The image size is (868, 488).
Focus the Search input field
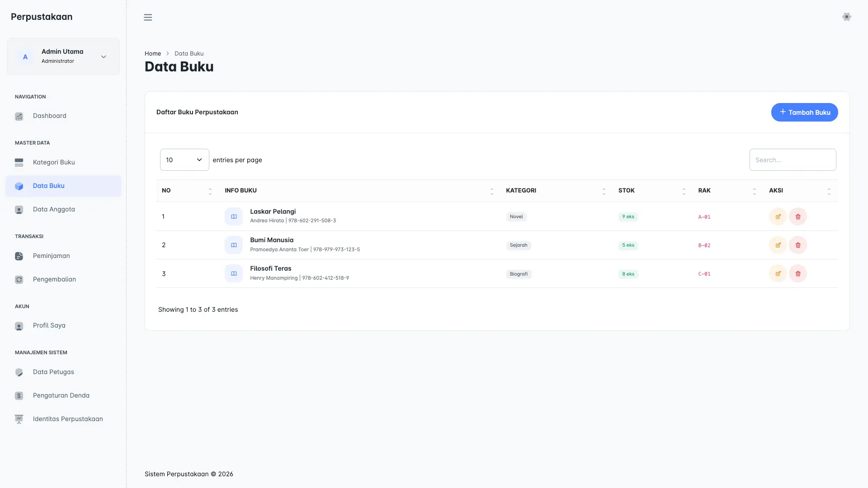(793, 160)
